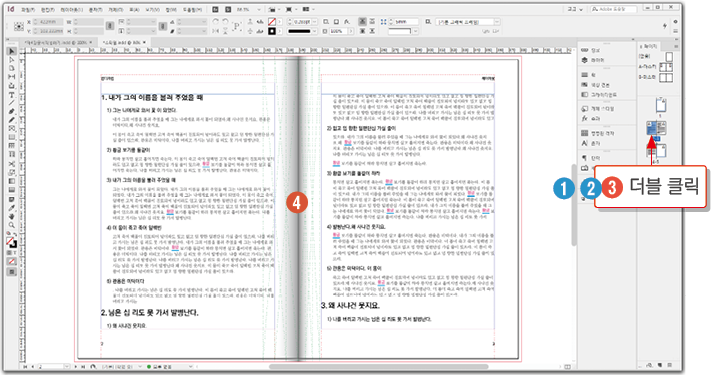Viewport: 711px width, 375px height.
Task: Open the Object menu
Action: pos(116,10)
